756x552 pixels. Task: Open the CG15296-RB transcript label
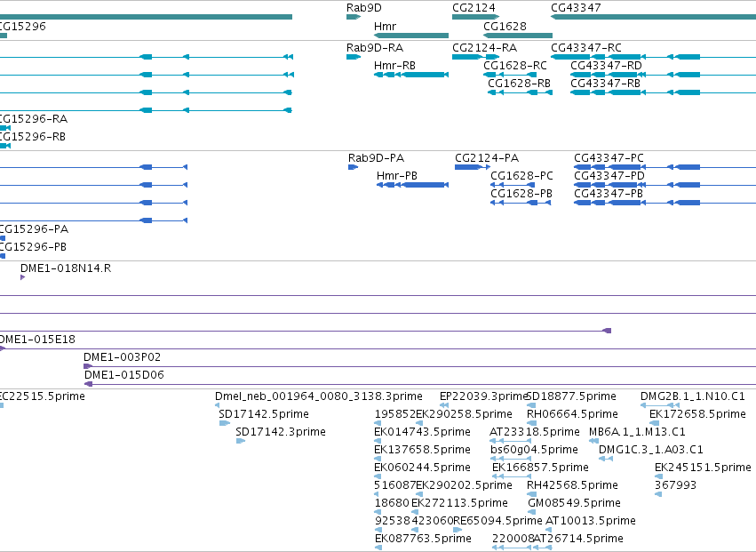click(x=32, y=137)
